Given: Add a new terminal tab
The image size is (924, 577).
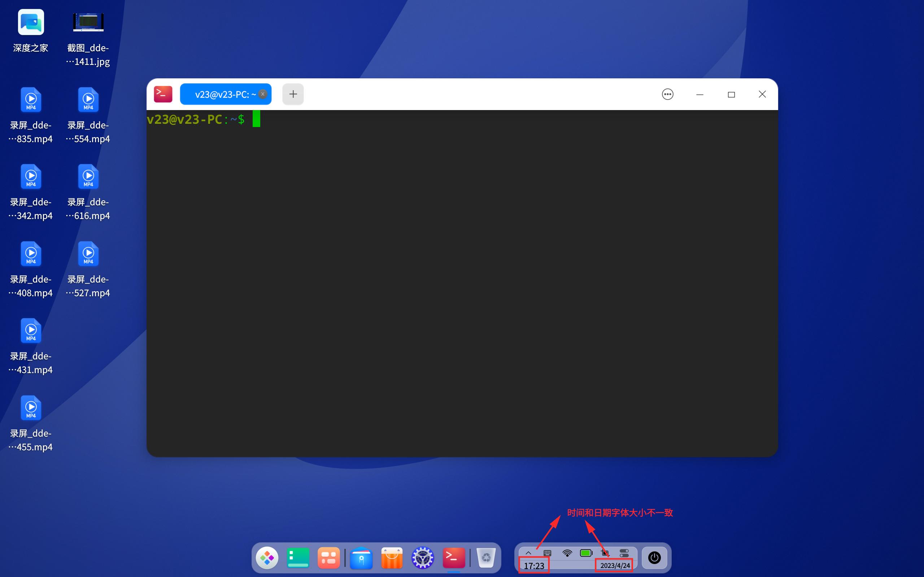Looking at the screenshot, I should (293, 94).
